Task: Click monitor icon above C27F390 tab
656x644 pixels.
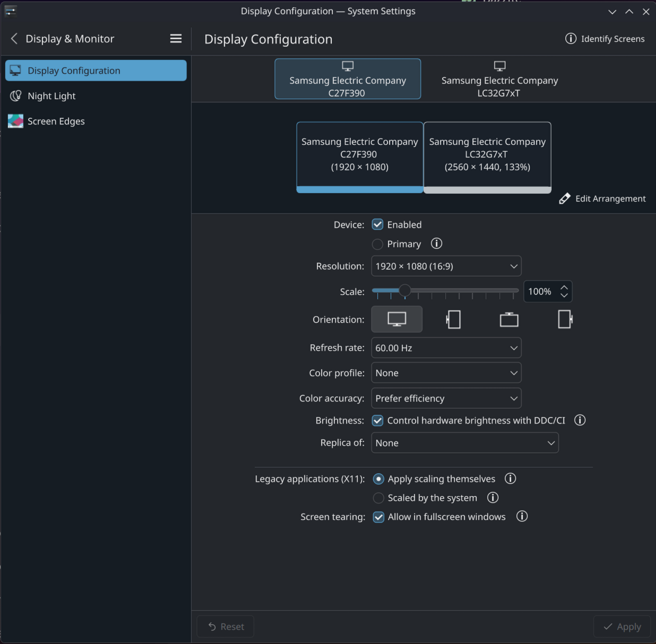Action: tap(348, 66)
